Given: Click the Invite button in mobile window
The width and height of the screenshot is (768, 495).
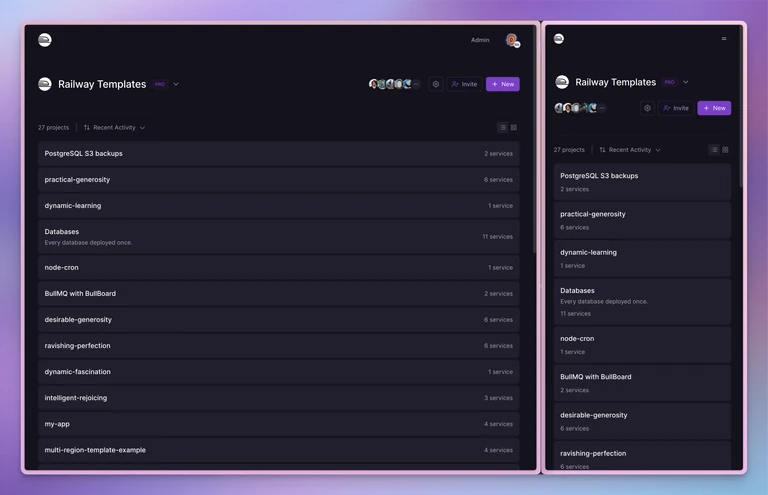Looking at the screenshot, I should 676,108.
